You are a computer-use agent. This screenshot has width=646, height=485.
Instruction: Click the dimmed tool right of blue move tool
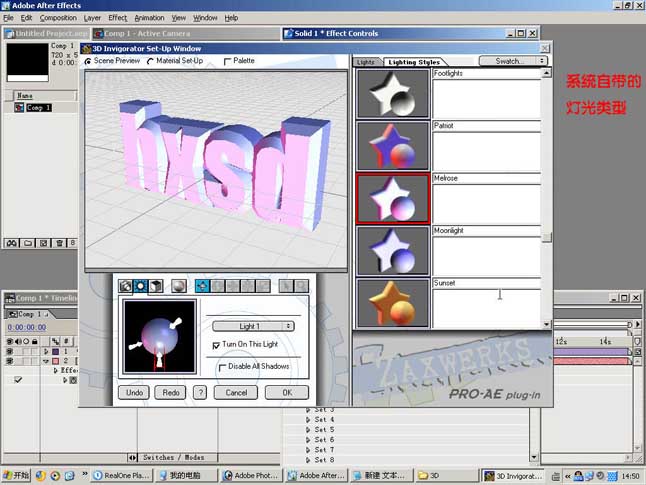(x=218, y=286)
